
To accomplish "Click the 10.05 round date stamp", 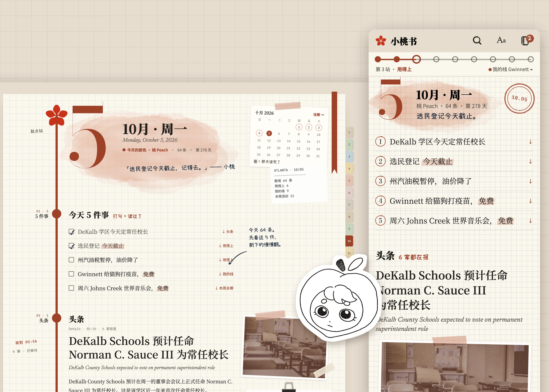I will tap(519, 98).
